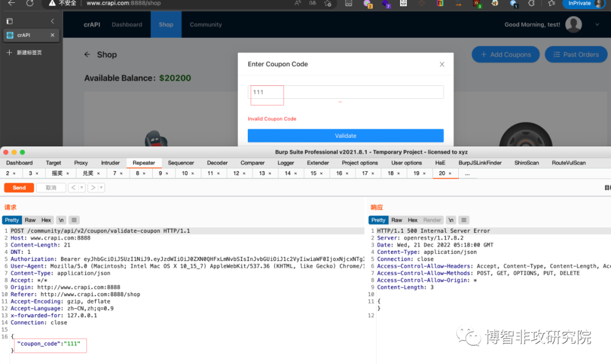Click the user profile avatar
The width and height of the screenshot is (611, 364).
coord(573,24)
